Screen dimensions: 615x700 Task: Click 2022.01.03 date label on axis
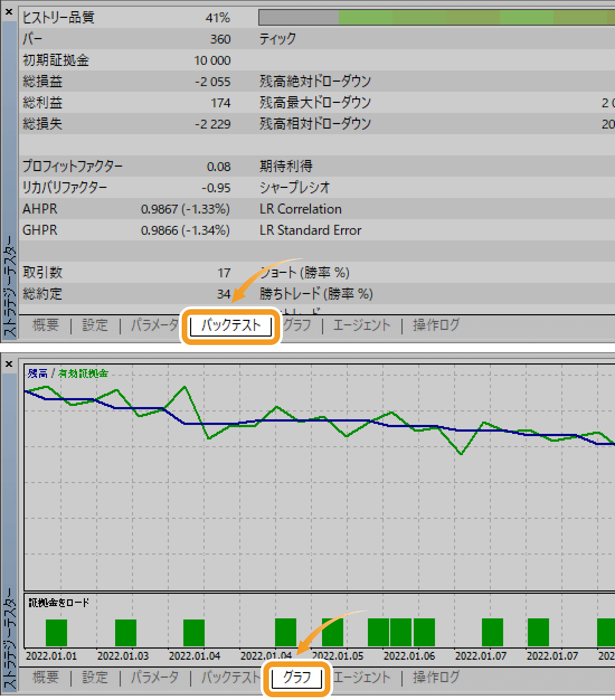pos(123,656)
